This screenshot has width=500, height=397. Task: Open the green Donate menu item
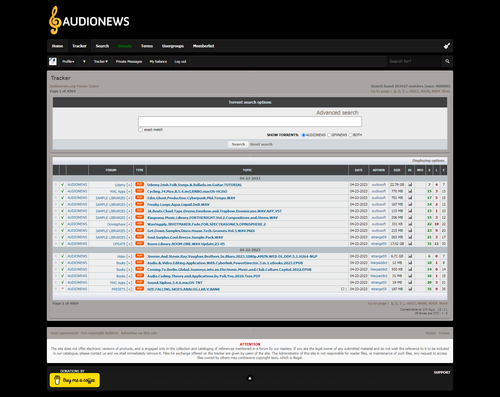pos(125,46)
